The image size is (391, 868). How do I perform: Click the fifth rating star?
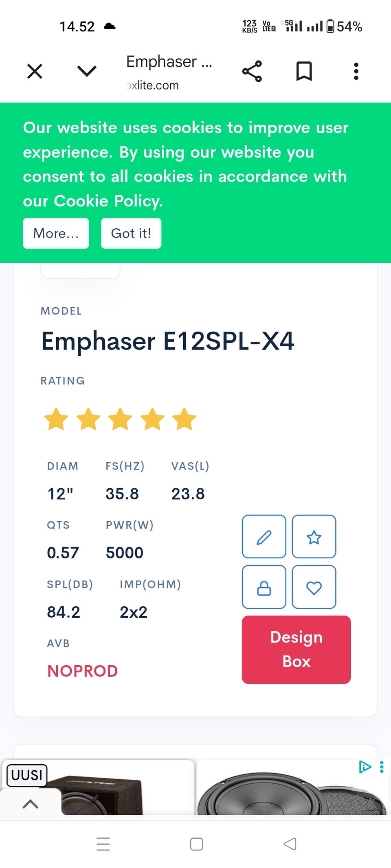pyautogui.click(x=184, y=419)
